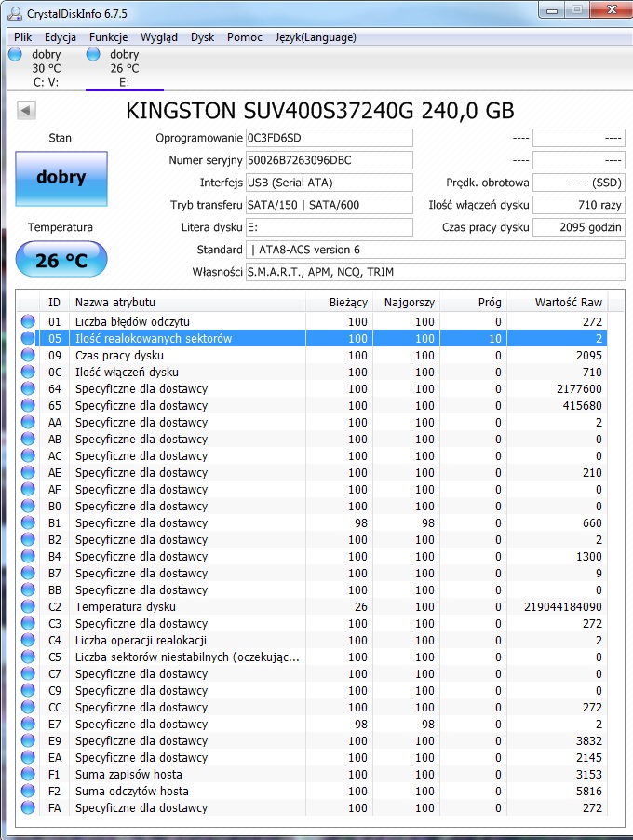
Task: Click the status orb for attribute F2
Action: (x=28, y=791)
